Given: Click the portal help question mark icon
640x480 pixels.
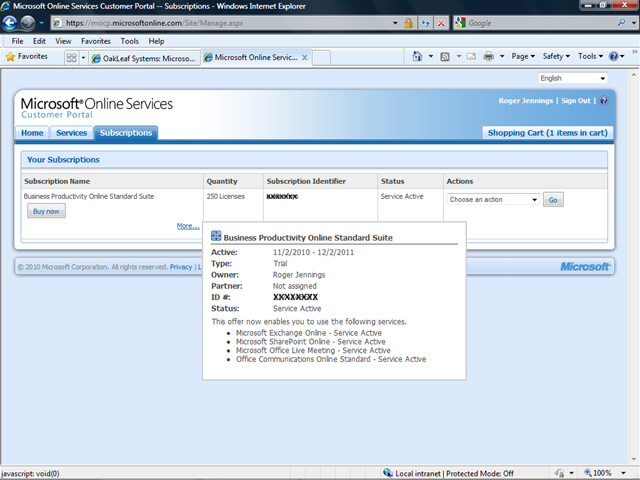Looking at the screenshot, I should pyautogui.click(x=603, y=101).
